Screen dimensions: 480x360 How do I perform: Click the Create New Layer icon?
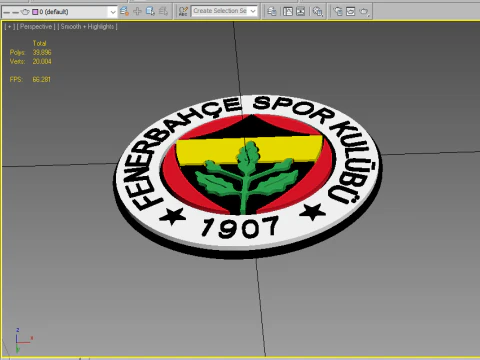point(124,11)
